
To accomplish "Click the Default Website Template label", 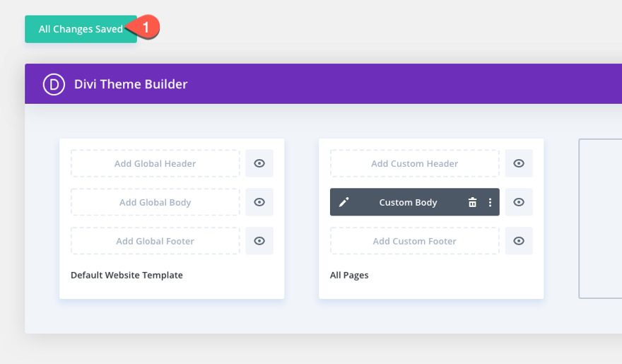I will pos(127,275).
